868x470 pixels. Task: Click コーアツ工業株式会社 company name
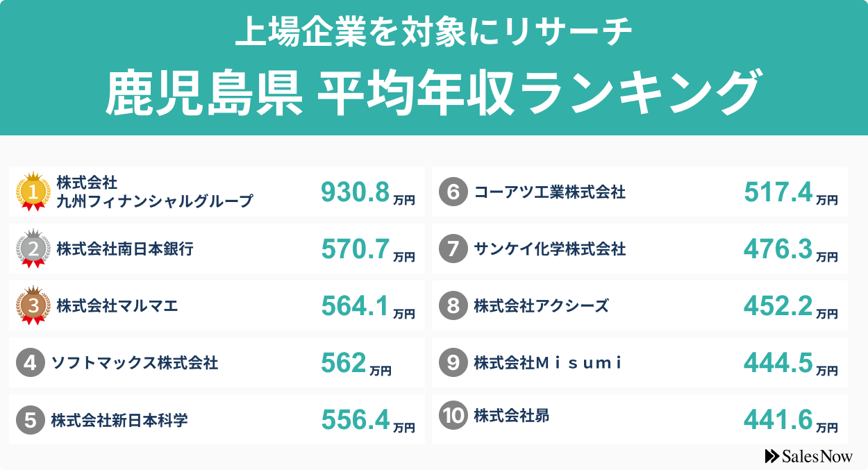click(x=549, y=192)
